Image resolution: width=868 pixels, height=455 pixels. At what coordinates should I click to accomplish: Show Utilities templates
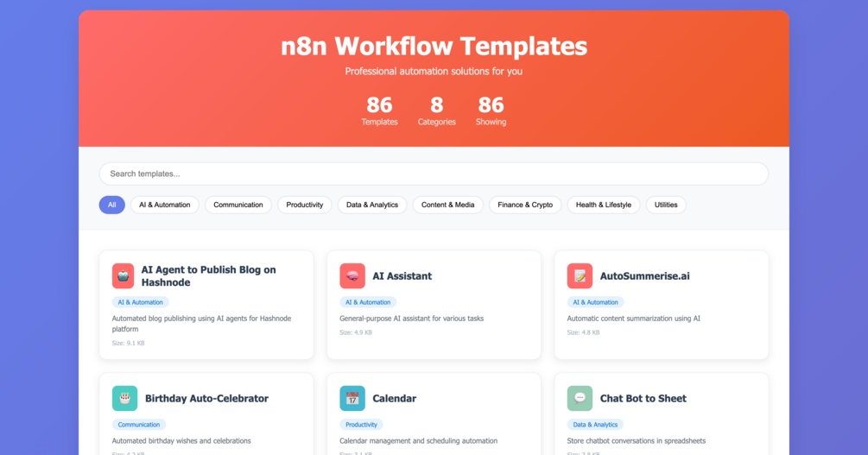pyautogui.click(x=666, y=205)
